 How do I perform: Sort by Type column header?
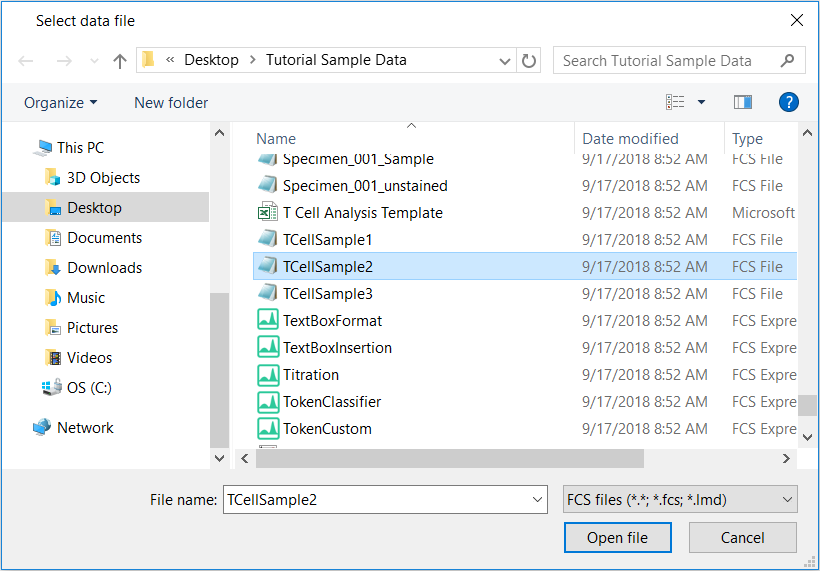(747, 139)
